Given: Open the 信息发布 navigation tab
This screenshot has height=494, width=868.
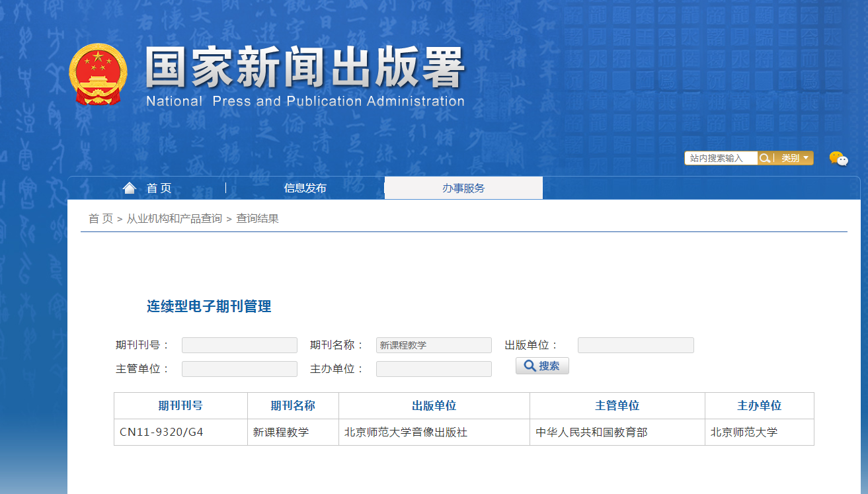Looking at the screenshot, I should click(305, 188).
